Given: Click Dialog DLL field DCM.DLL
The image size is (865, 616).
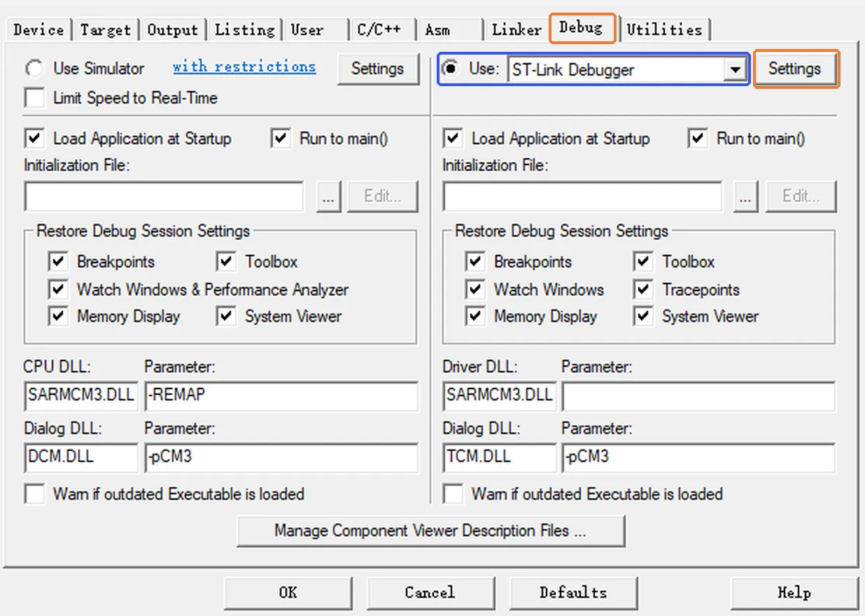Looking at the screenshot, I should click(x=81, y=458).
